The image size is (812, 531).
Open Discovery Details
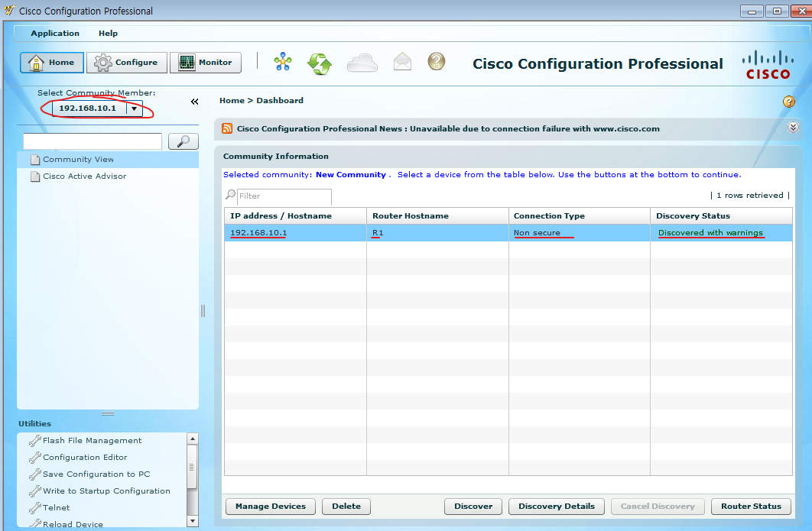(x=556, y=506)
